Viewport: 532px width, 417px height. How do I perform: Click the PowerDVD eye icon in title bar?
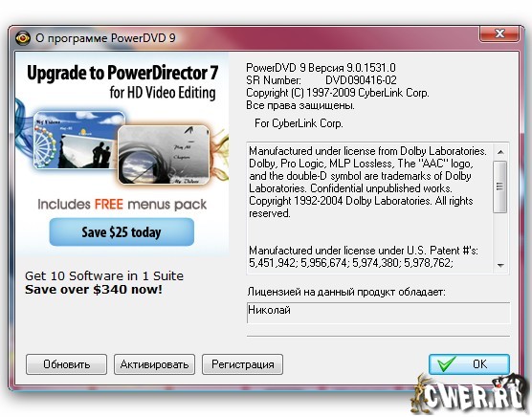23,38
